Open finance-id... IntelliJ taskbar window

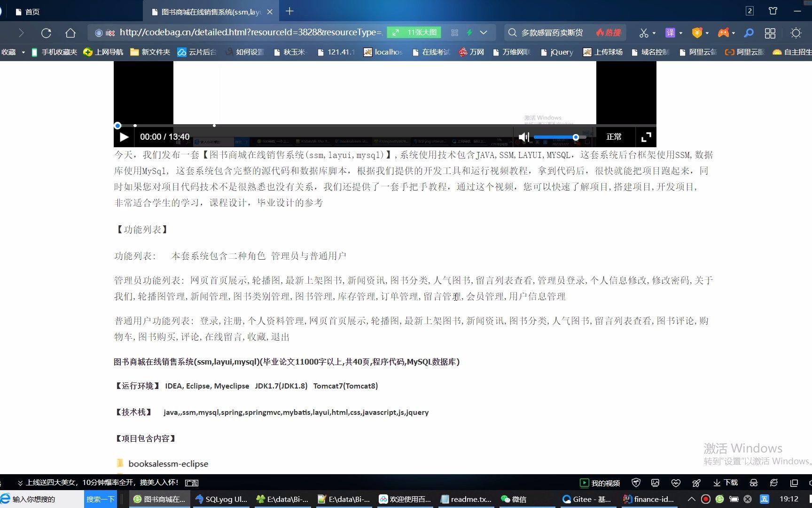tap(648, 499)
